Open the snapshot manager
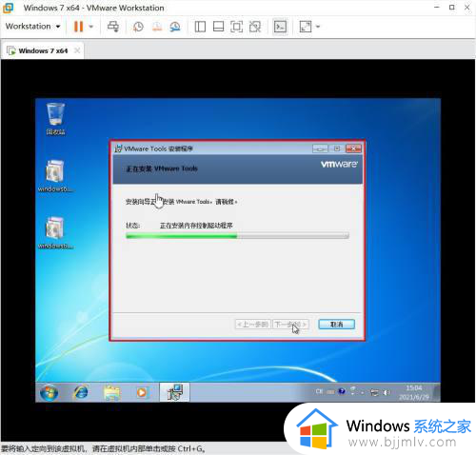Viewport: 476px width, 455px height. pos(175,27)
